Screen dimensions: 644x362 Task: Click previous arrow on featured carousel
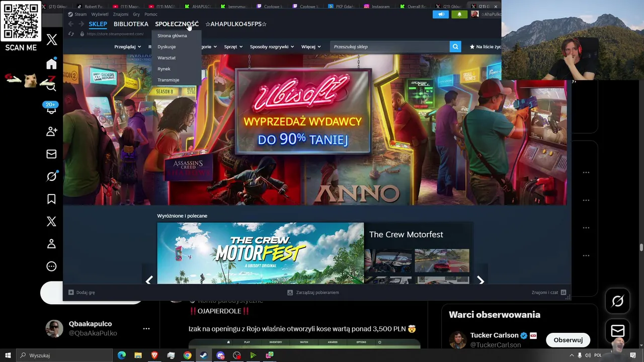click(149, 281)
